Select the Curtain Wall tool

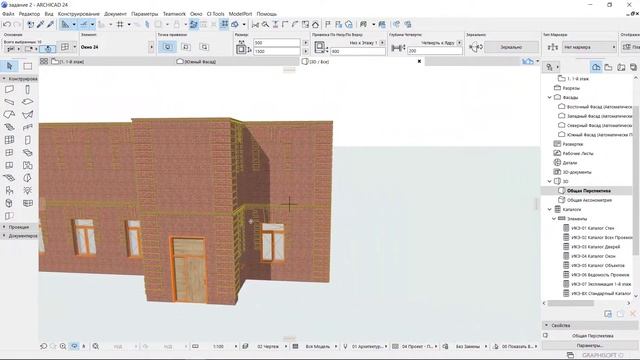pyautogui.click(x=9, y=140)
